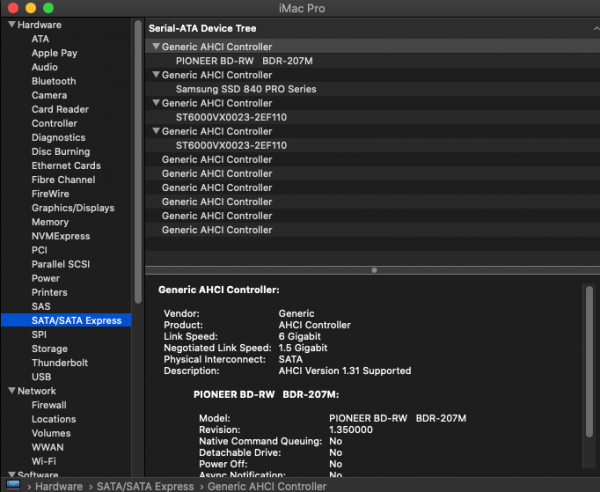Open Thunderbolt section

point(59,363)
